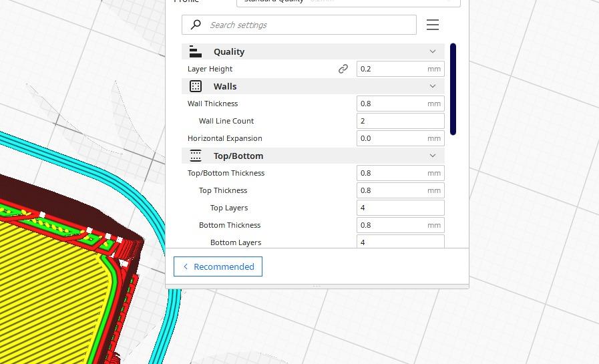The image size is (599, 364).
Task: Click the Top/Bottom Thickness label
Action: 226,173
